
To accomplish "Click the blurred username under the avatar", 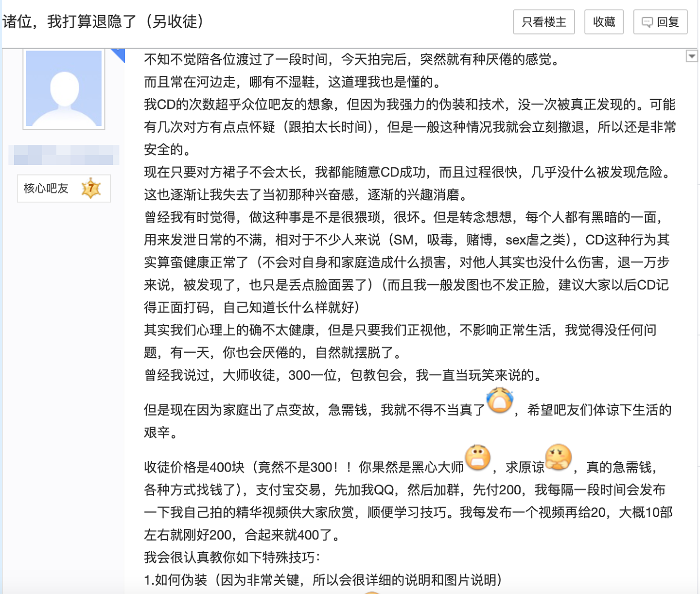I will (x=64, y=155).
